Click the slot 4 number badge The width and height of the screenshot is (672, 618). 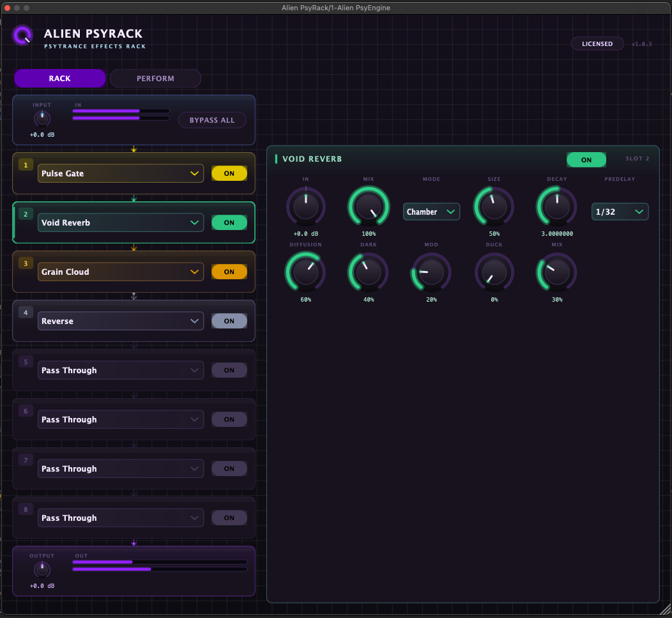click(26, 313)
